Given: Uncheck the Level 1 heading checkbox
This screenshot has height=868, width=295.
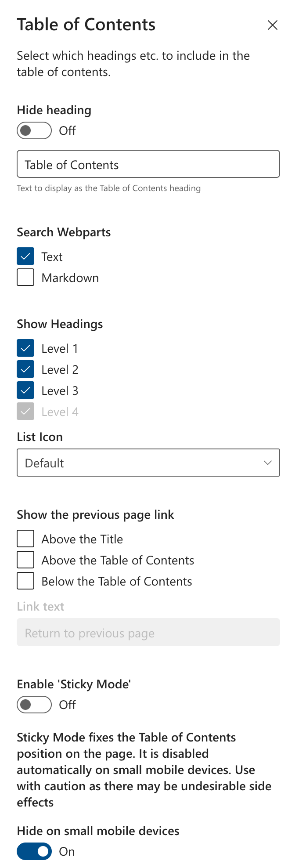Looking at the screenshot, I should click(x=25, y=348).
